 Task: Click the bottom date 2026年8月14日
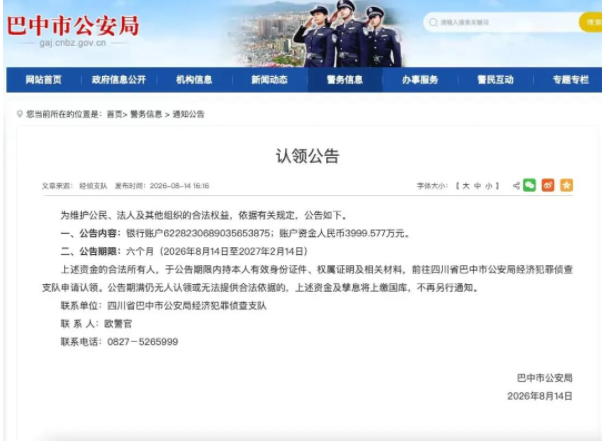tap(540, 396)
